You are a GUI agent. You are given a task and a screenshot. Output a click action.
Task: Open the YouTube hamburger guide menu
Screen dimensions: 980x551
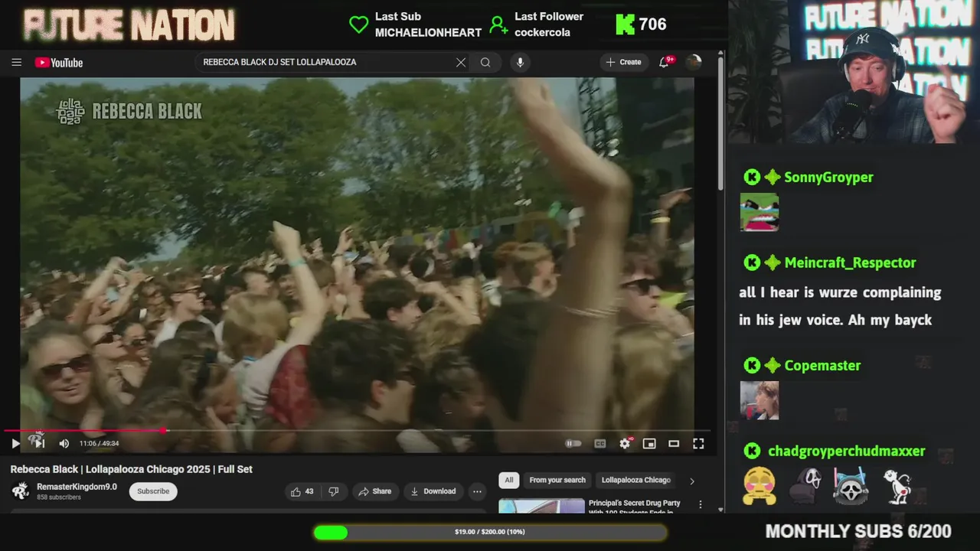point(16,62)
